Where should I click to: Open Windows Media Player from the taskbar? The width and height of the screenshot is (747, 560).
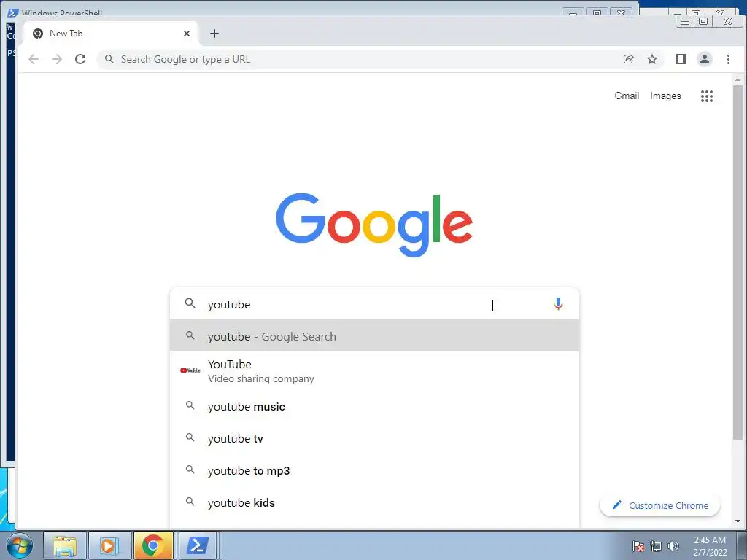pyautogui.click(x=109, y=545)
